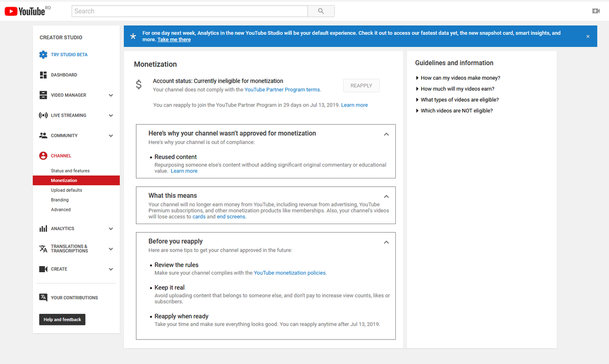The image size is (609, 364).
Task: Click the 'Reapply when ready' tip heading
Action: coord(182,316)
